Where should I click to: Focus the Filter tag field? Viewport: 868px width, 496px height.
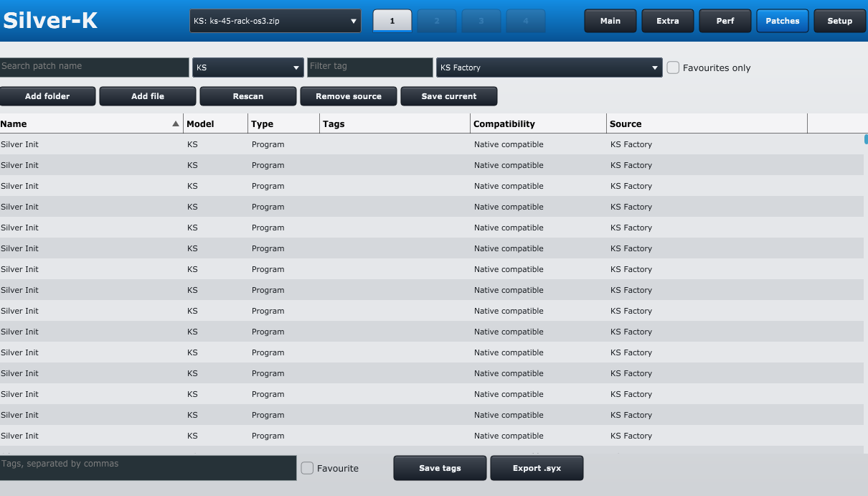(370, 67)
